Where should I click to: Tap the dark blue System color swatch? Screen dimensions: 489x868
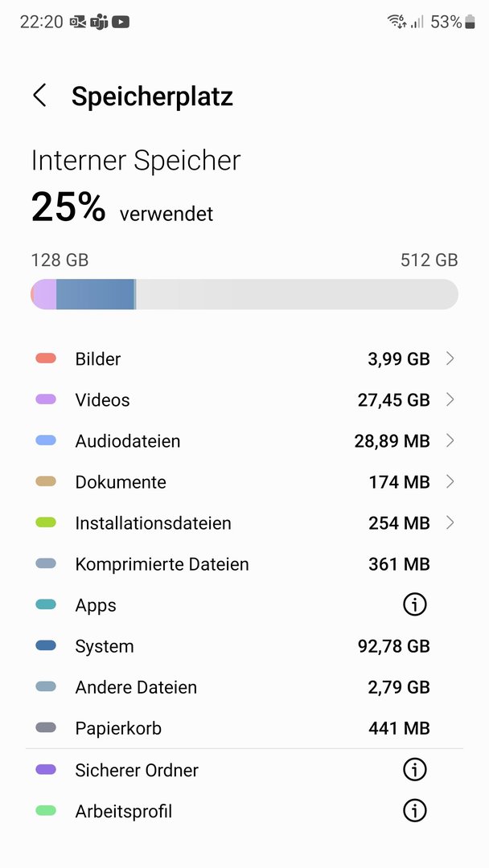pyautogui.click(x=46, y=645)
